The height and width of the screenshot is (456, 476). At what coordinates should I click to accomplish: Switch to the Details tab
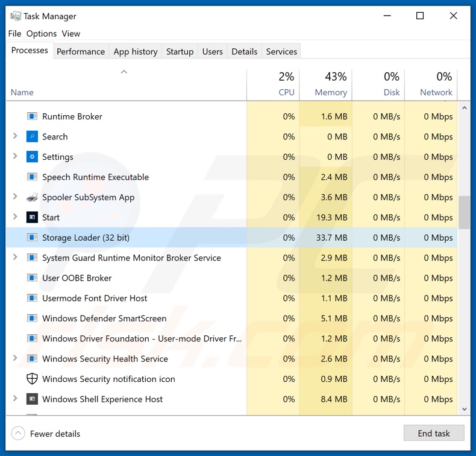[x=245, y=52]
